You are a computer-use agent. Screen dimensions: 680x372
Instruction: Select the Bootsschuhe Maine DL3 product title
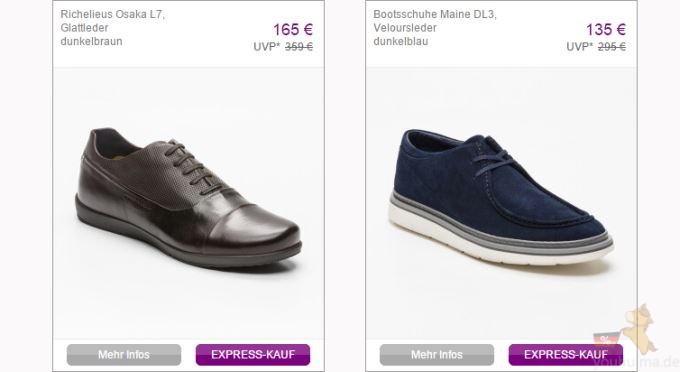[x=435, y=14]
